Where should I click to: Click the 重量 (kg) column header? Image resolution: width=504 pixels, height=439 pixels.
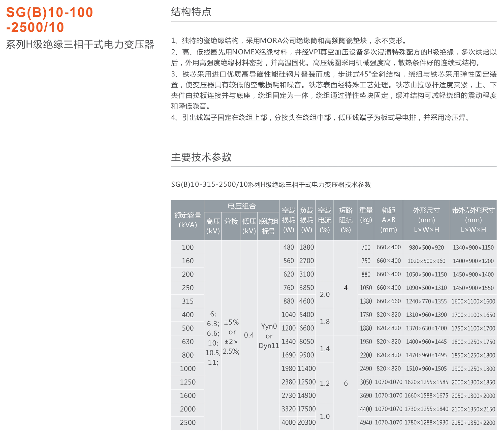pos(366,215)
